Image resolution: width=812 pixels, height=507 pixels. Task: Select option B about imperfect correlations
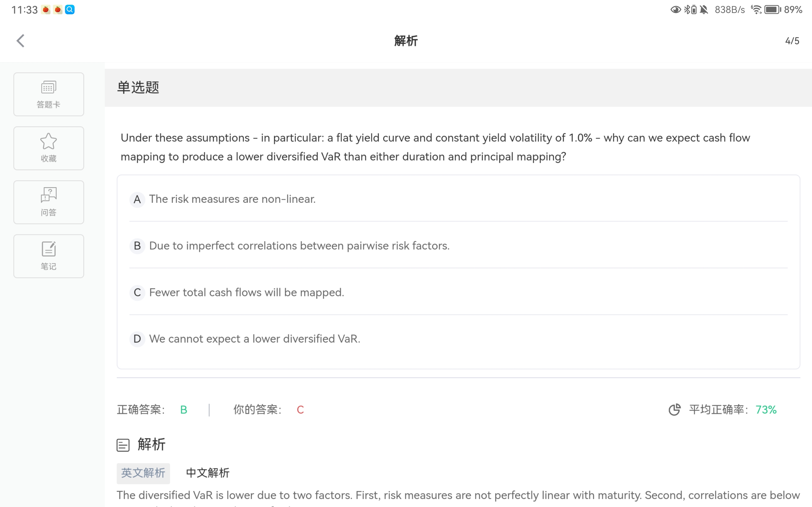[x=298, y=246]
